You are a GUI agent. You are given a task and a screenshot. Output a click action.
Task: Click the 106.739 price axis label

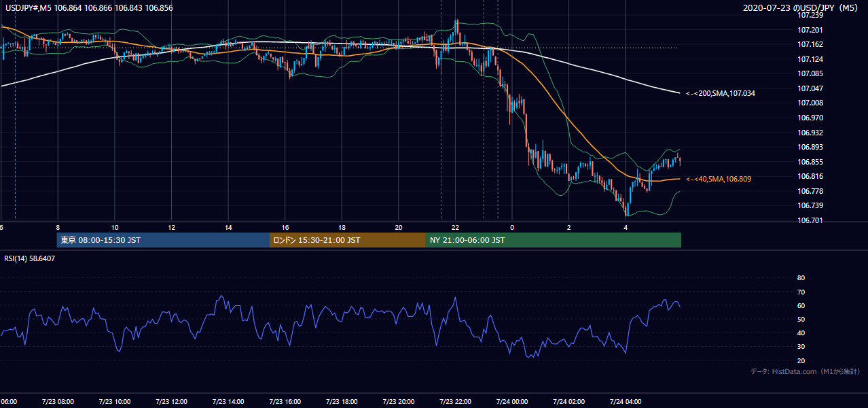[811, 205]
